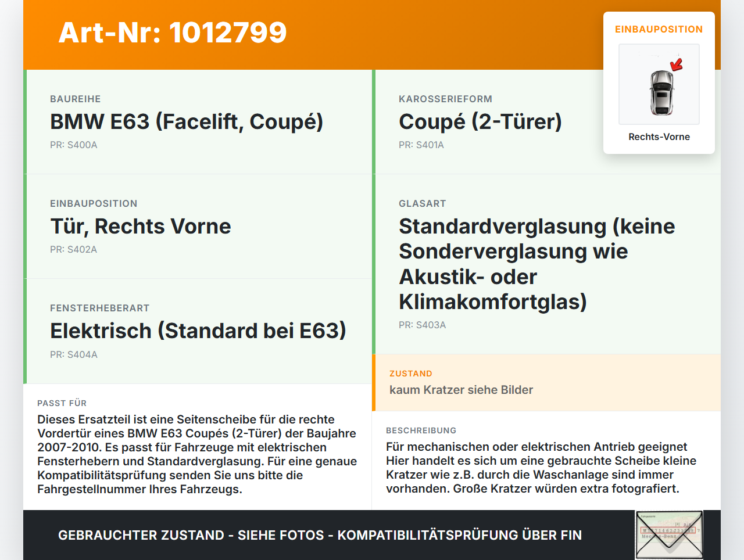Select the Art-Nr: 1012799 heading
The width and height of the screenshot is (744, 560).
coord(173,33)
